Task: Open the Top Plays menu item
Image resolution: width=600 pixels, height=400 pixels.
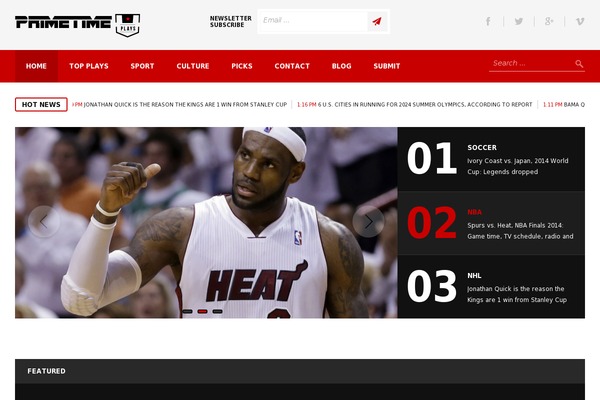Action: click(x=89, y=66)
